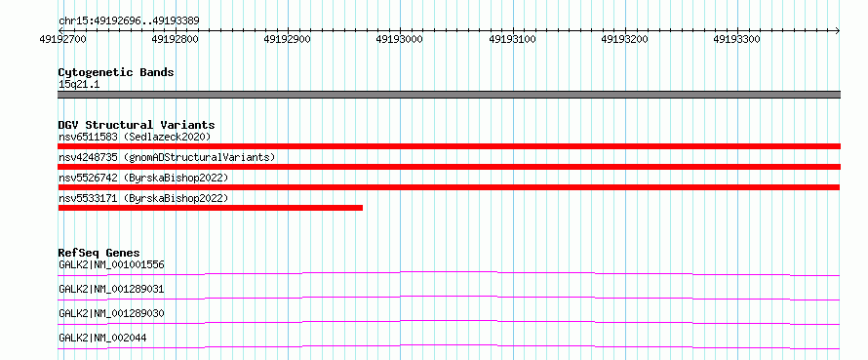
Task: Open GALK2|NM_001001556 transcript label
Action: (x=111, y=264)
